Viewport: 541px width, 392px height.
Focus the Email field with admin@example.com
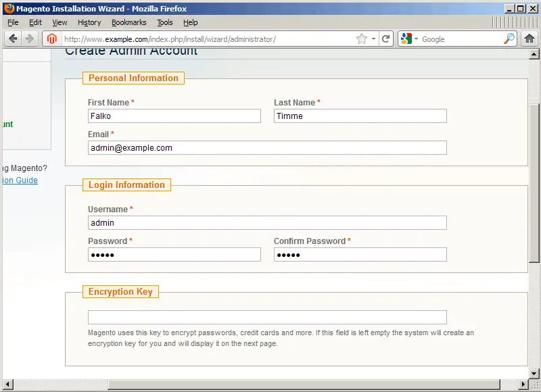(x=267, y=147)
